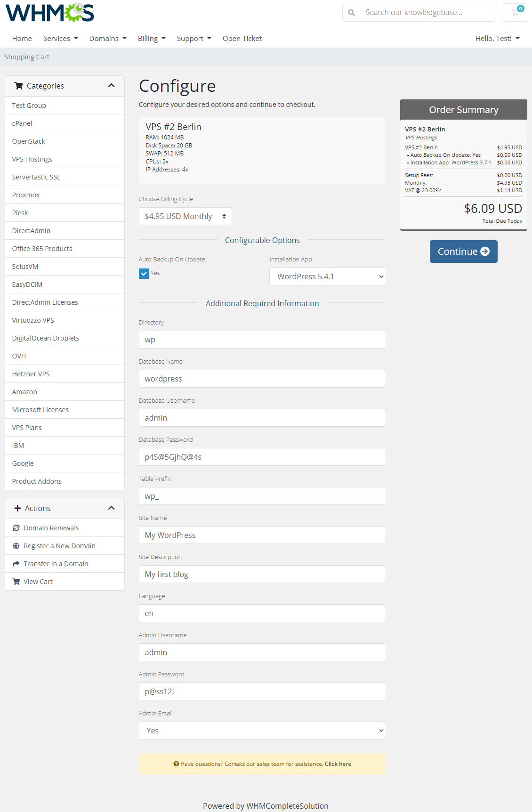The image size is (532, 812).
Task: Open the Services menu
Action: click(x=60, y=39)
